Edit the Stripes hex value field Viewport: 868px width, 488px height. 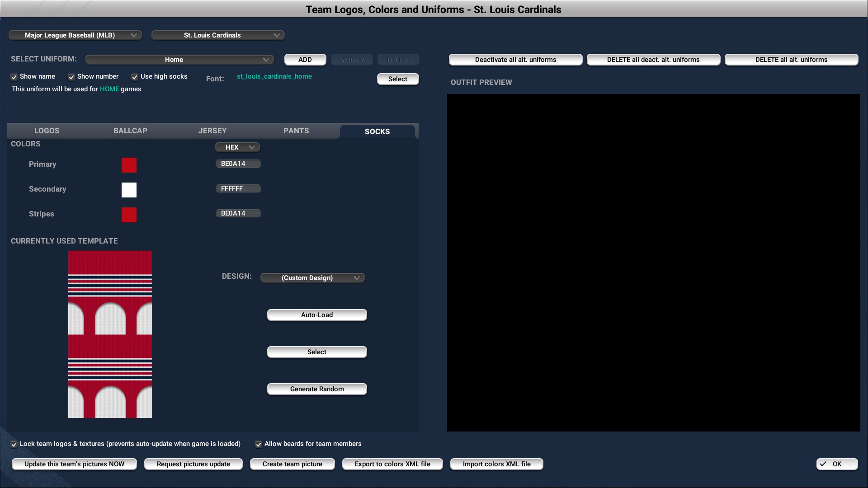click(x=238, y=213)
